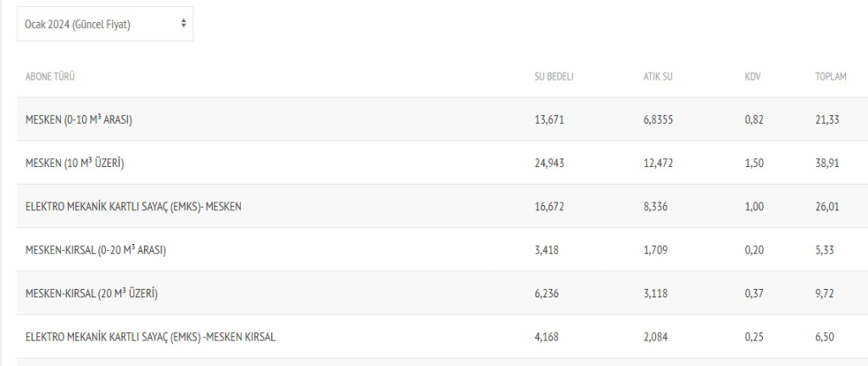Click the 6,50 total cell
This screenshot has width=868, height=366.
825,337
